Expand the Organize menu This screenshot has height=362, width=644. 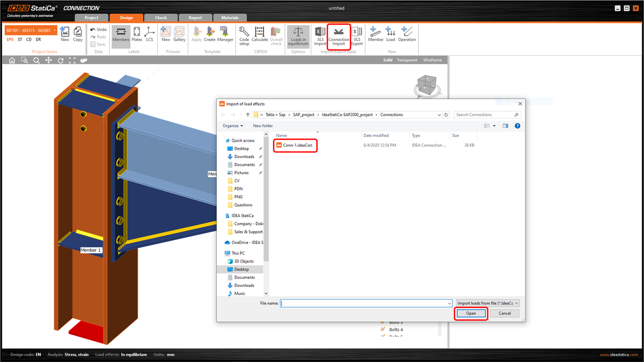click(233, 125)
